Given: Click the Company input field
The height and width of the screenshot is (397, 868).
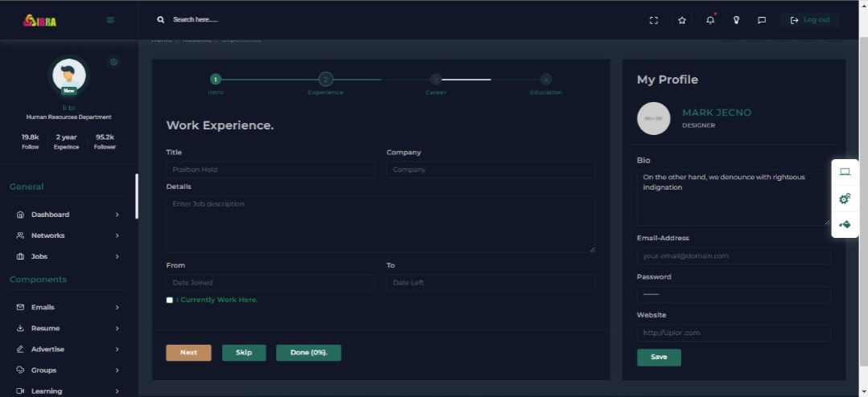Looking at the screenshot, I should click(x=491, y=170).
